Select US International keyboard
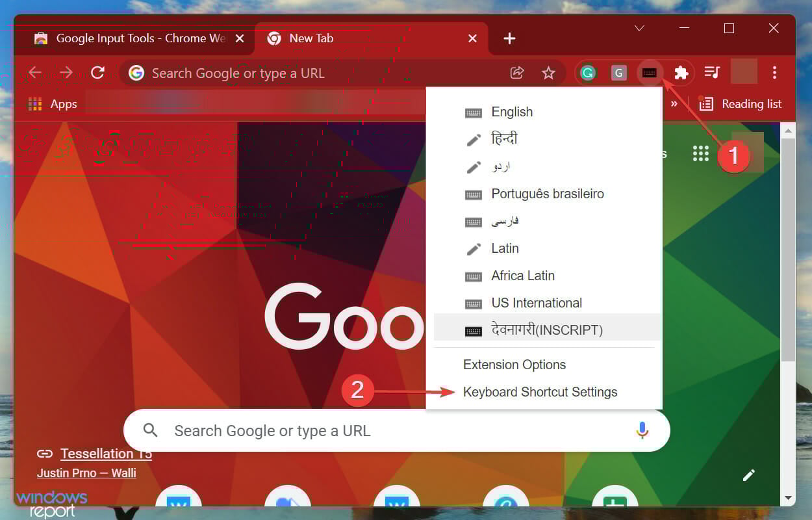 (544, 303)
